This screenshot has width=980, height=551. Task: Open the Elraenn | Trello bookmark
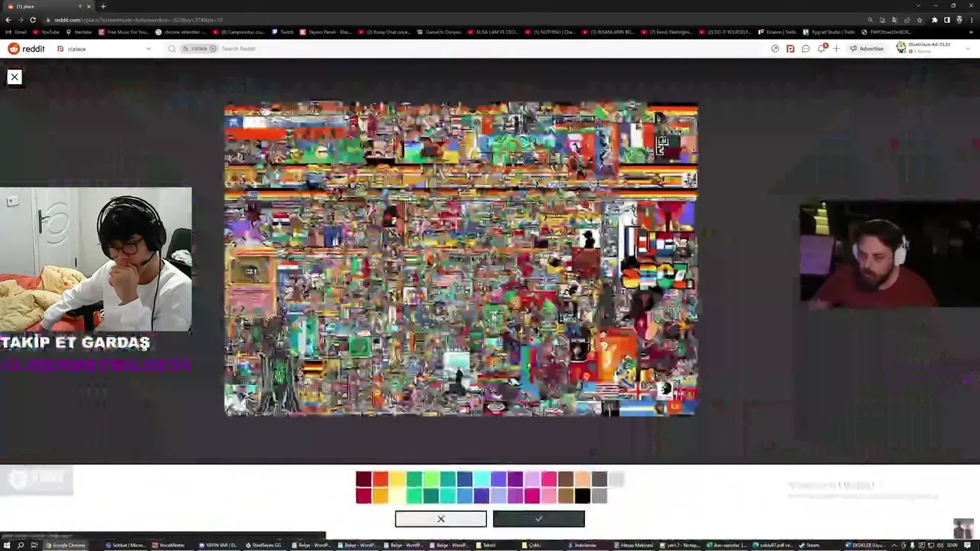777,32
